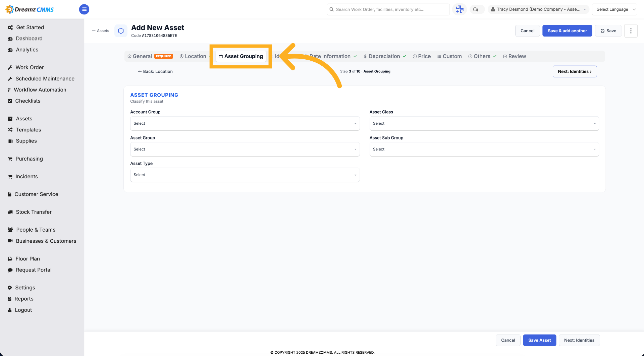Open the chat messages icon
This screenshot has height=356, width=644.
click(476, 9)
